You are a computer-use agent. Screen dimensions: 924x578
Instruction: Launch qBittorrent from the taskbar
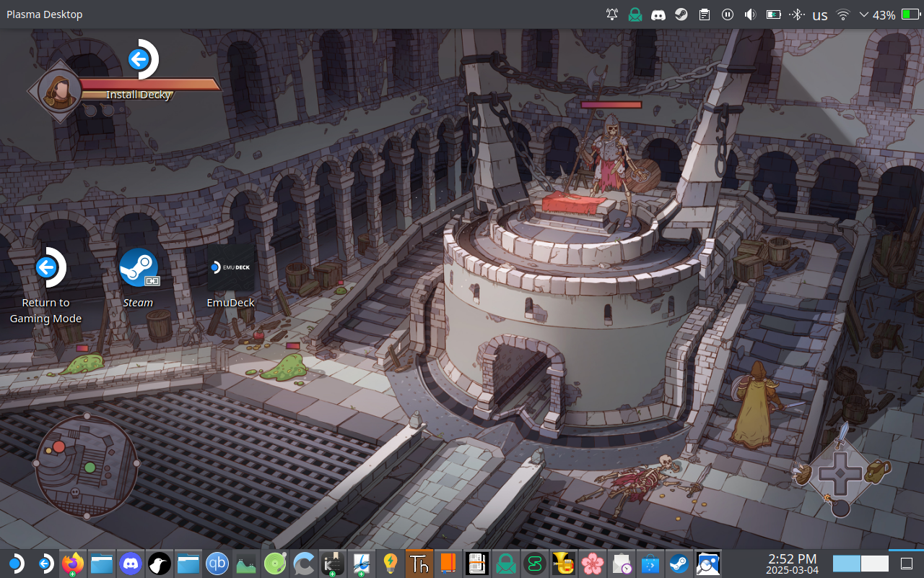click(217, 564)
